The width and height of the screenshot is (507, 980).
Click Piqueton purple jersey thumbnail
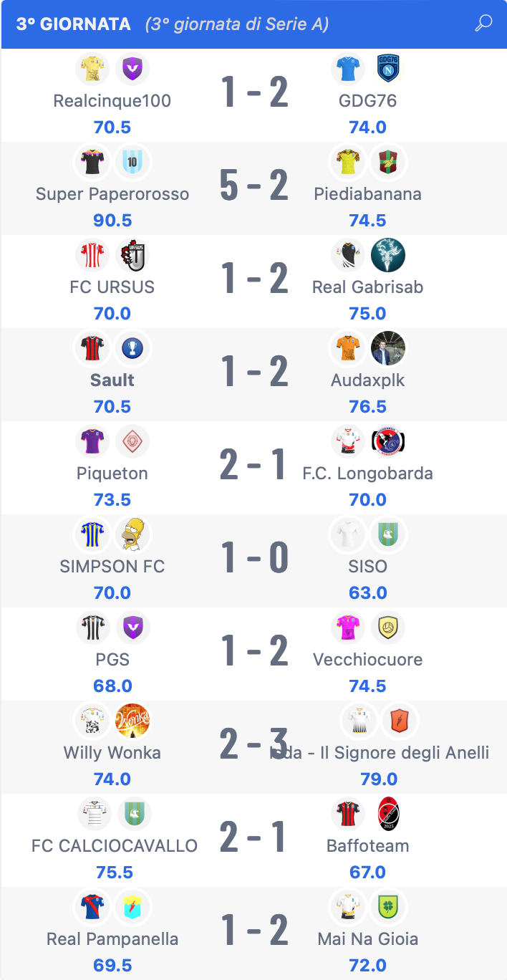coord(92,441)
